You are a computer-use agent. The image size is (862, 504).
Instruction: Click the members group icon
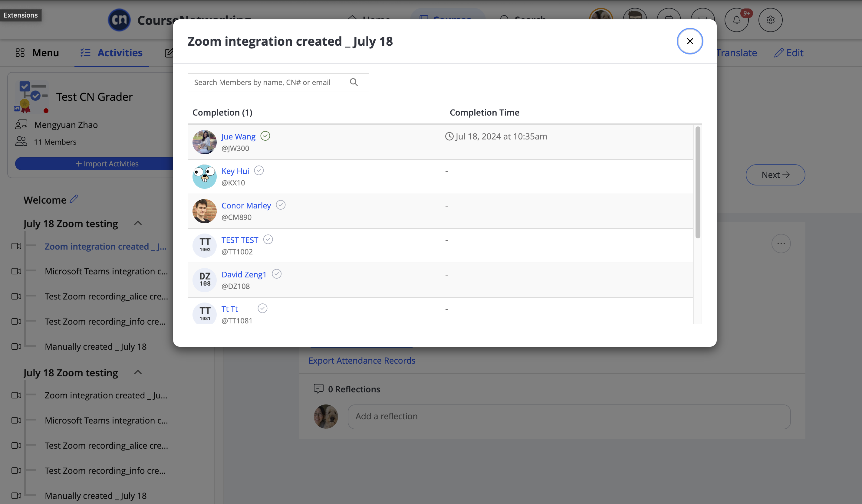click(21, 141)
